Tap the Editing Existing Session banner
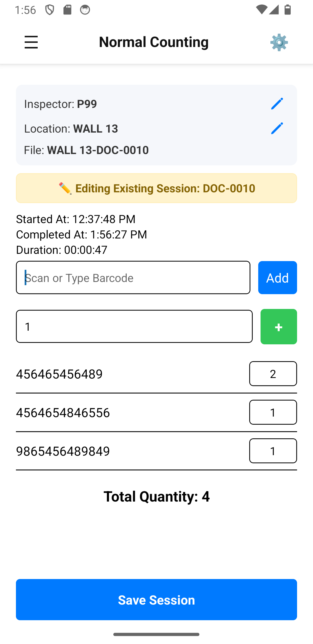The width and height of the screenshot is (313, 644). 156,188
